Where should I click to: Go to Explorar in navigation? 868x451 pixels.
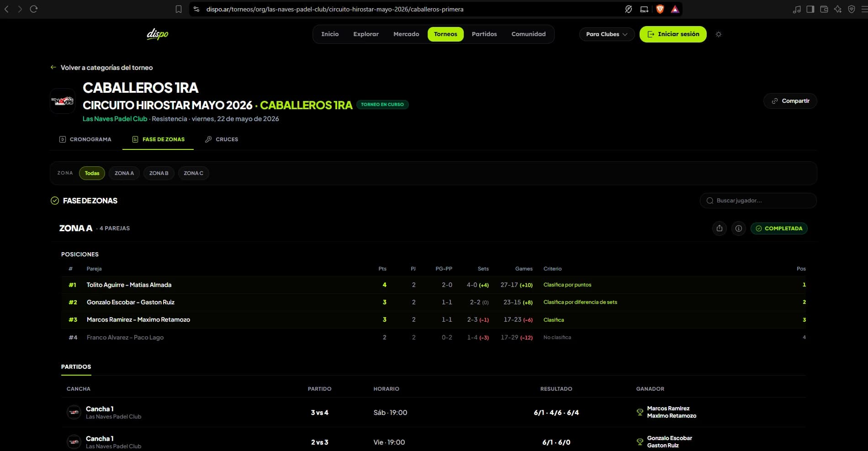click(x=366, y=34)
